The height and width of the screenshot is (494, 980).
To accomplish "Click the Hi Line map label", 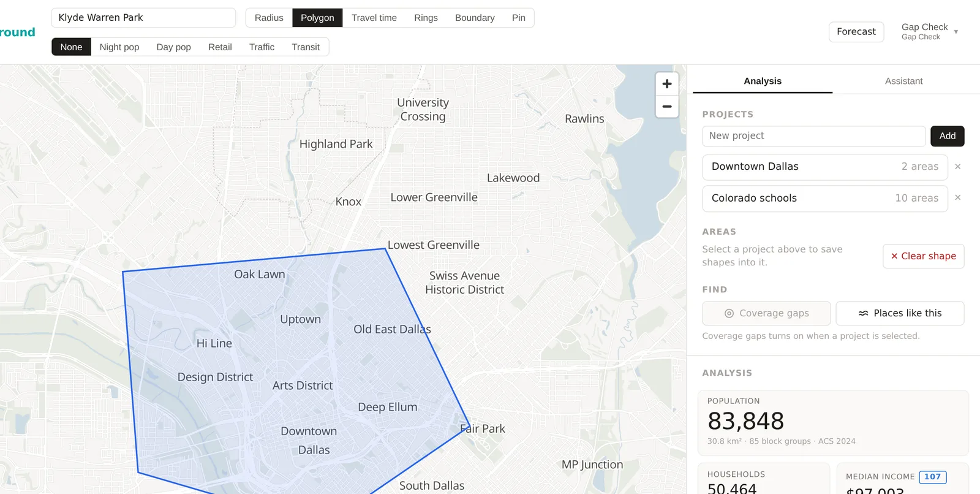I will coord(214,343).
